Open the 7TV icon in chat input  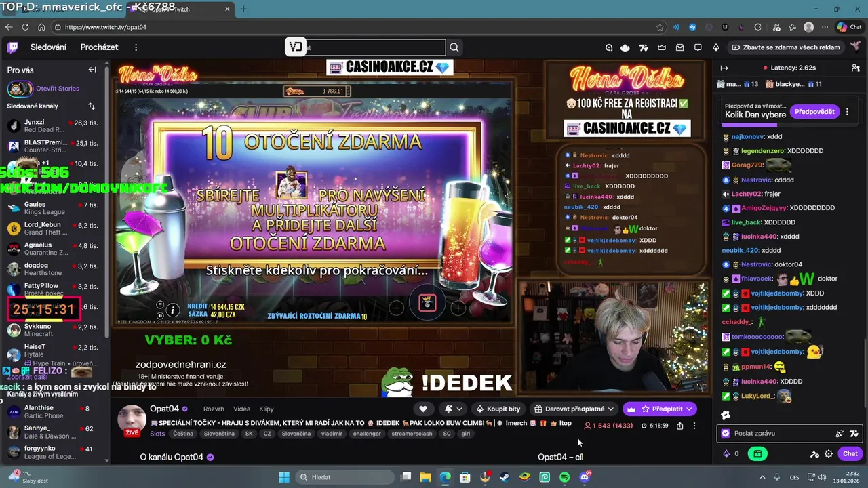pos(854,434)
